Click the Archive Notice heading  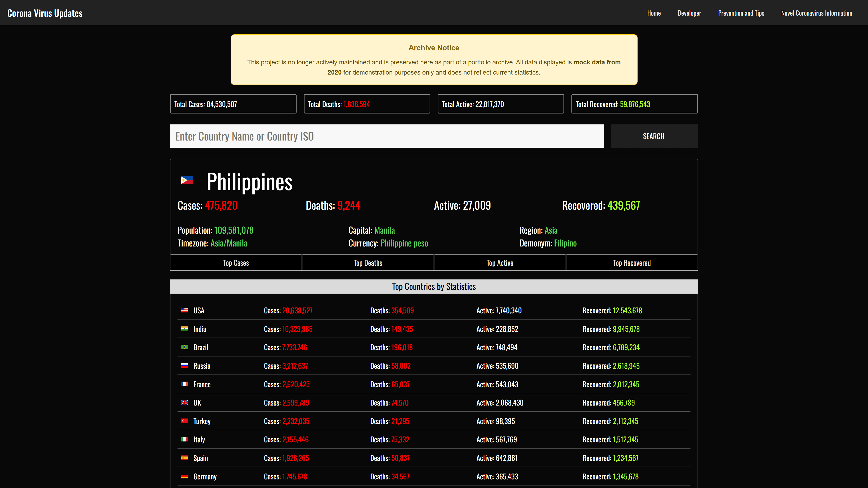434,48
